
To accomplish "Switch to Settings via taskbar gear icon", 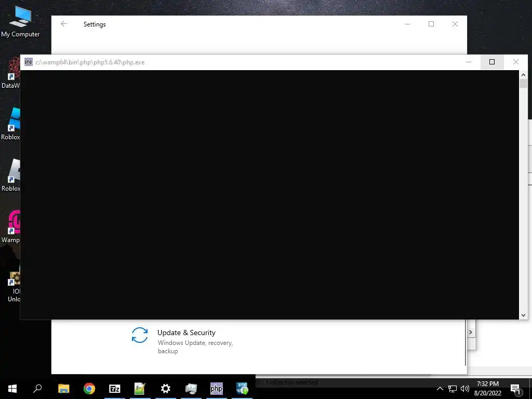I will pyautogui.click(x=166, y=389).
